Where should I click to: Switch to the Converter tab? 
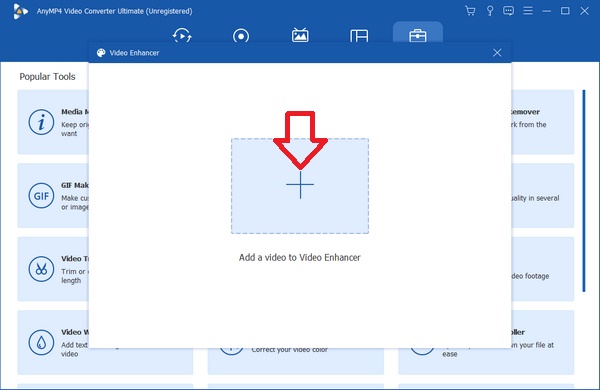coord(182,36)
